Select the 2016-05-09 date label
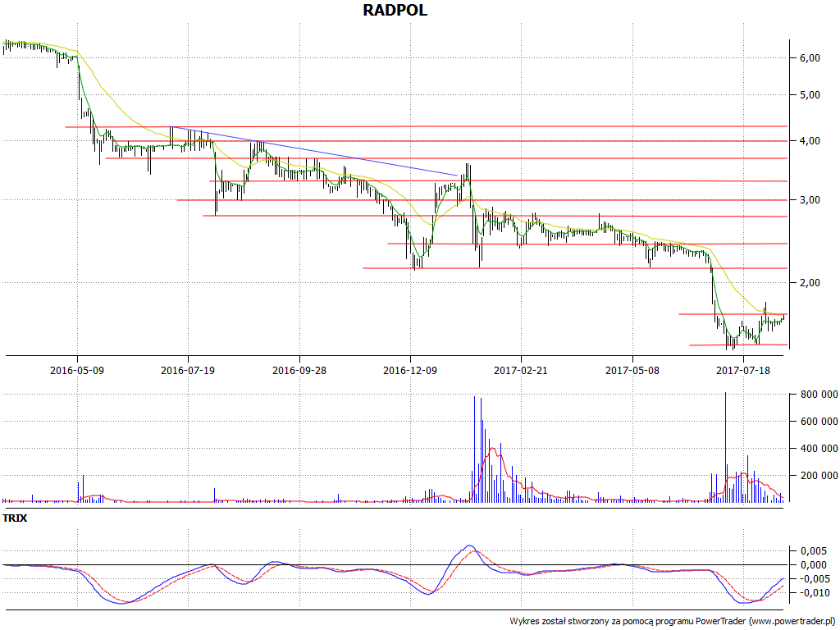The width and height of the screenshot is (840, 630). pyautogui.click(x=77, y=370)
